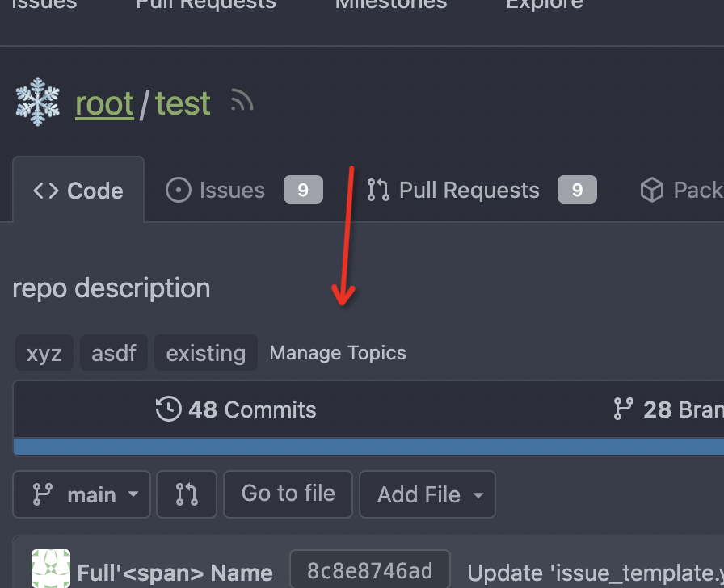Click the Go to file button
This screenshot has height=588, width=724.
click(x=288, y=494)
